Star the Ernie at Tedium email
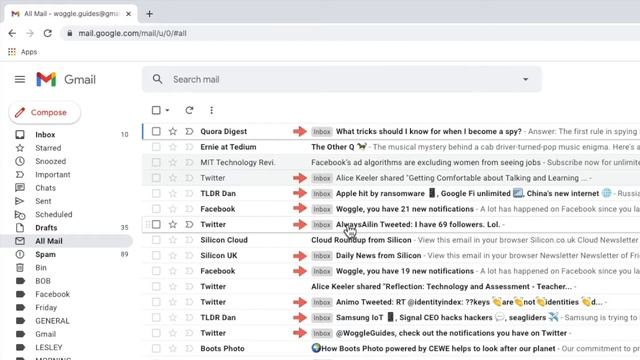 point(173,147)
